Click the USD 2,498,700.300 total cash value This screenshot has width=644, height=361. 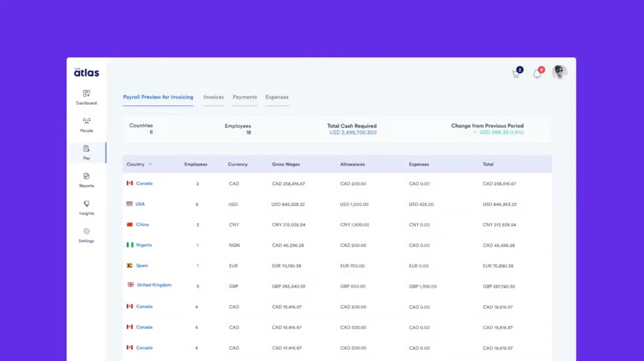pyautogui.click(x=353, y=132)
